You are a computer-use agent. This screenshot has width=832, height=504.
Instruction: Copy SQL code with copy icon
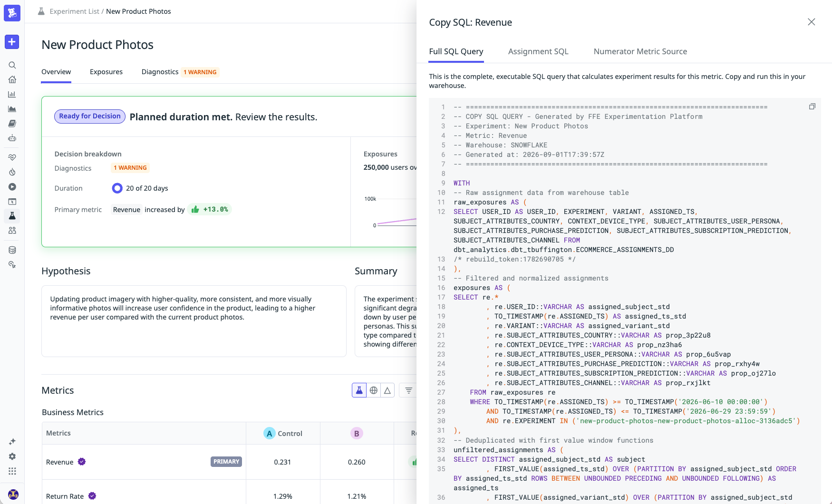[812, 107]
